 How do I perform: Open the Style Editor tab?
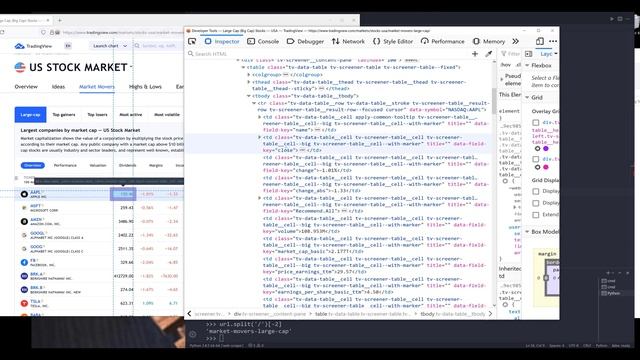tap(393, 41)
